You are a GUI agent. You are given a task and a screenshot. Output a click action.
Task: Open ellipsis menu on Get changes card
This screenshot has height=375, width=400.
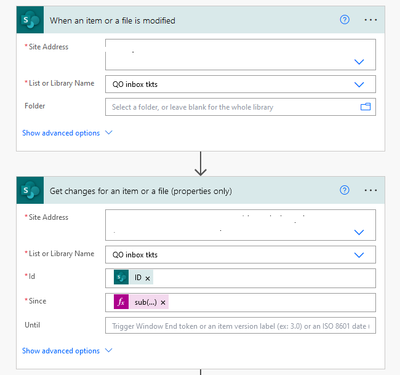371,190
